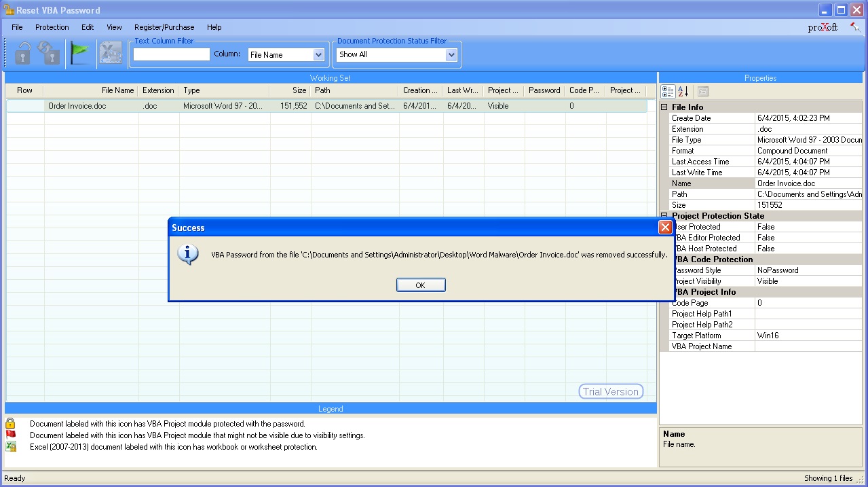Screen dimensions: 868x487
Task: Open the File menu
Action: pos(17,27)
